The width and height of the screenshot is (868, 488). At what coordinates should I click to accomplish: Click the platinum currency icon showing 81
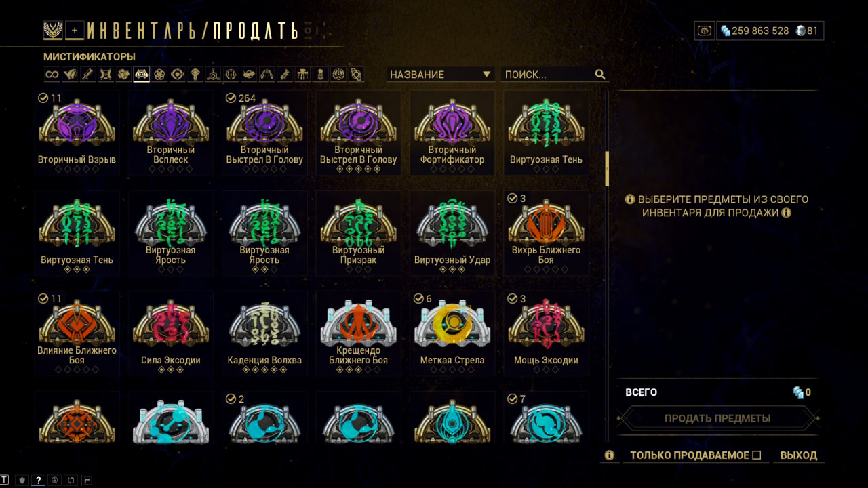tap(800, 30)
